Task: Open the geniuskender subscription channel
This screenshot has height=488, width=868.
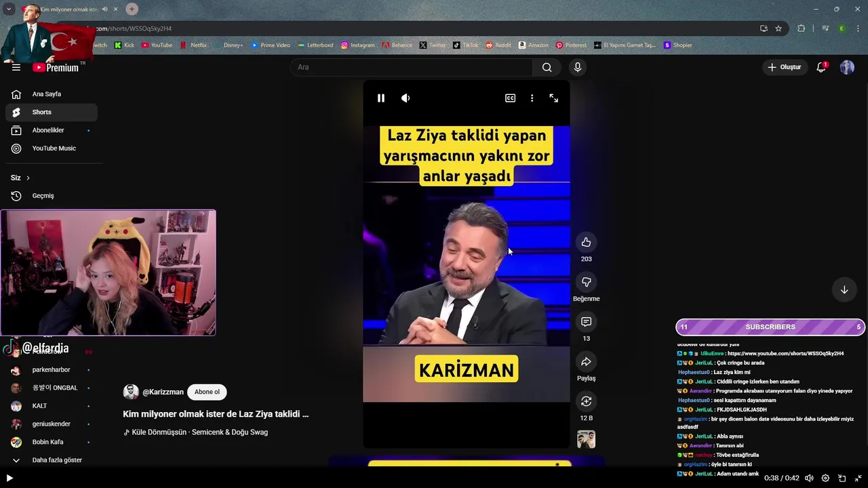Action: point(51,424)
